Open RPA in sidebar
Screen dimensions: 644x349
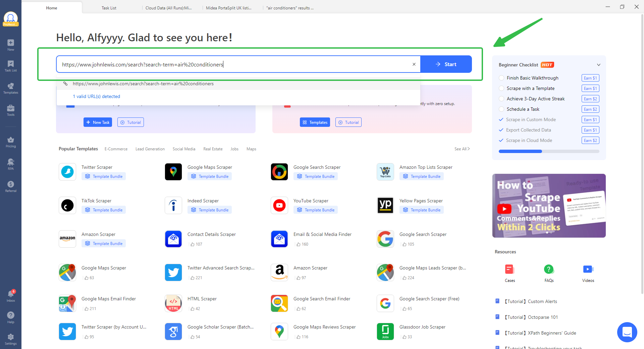click(x=11, y=164)
